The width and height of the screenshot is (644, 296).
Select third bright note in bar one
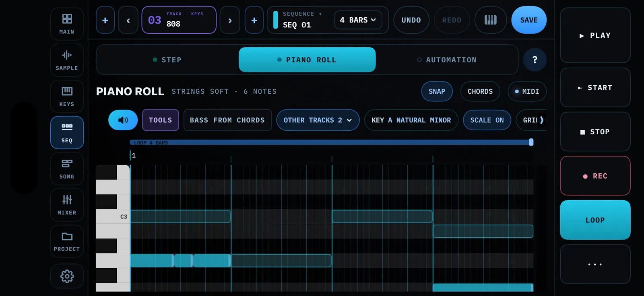pyautogui.click(x=211, y=261)
